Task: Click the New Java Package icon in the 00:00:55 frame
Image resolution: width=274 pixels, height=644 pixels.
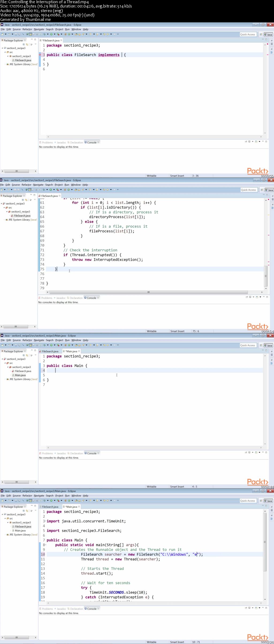Action: [x=66, y=34]
